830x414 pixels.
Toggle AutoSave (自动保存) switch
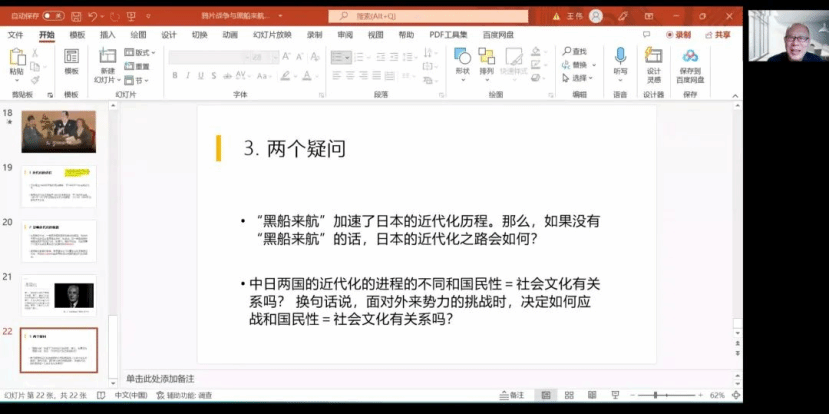pyautogui.click(x=53, y=16)
